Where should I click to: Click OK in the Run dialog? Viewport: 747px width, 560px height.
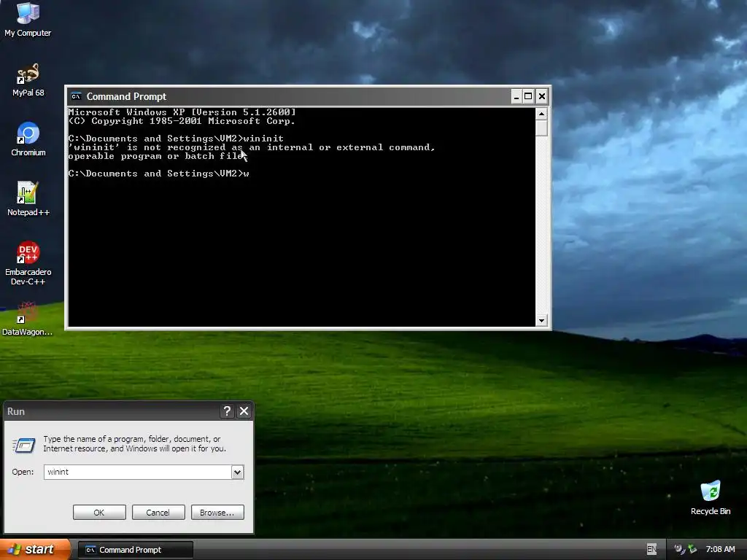pyautogui.click(x=99, y=513)
